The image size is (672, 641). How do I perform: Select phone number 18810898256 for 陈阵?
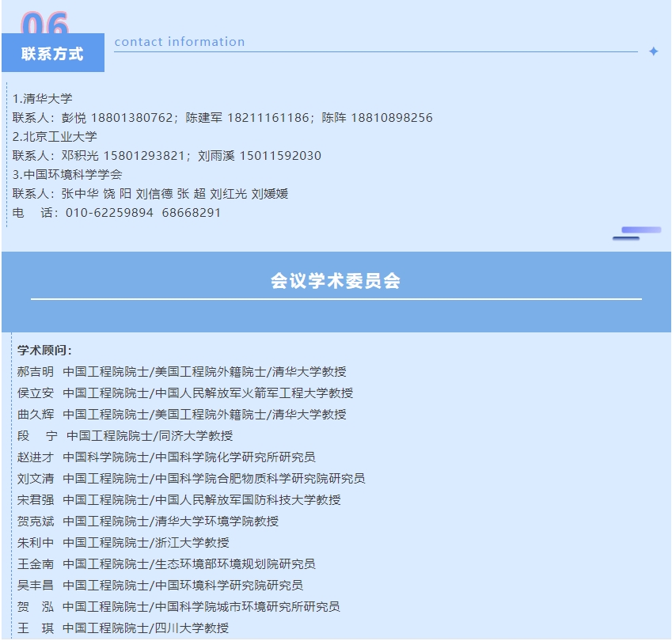click(x=392, y=117)
